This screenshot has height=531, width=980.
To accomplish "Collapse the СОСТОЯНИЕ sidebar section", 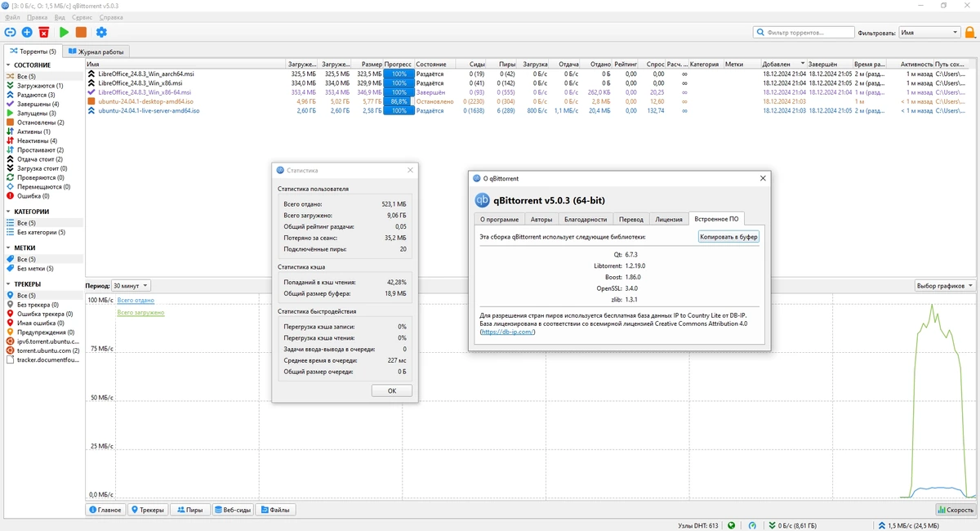I will coord(8,65).
